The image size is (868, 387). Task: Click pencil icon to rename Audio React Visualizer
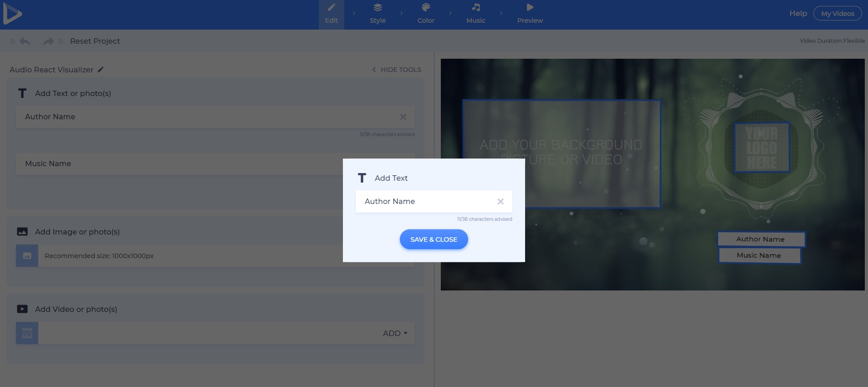point(101,70)
